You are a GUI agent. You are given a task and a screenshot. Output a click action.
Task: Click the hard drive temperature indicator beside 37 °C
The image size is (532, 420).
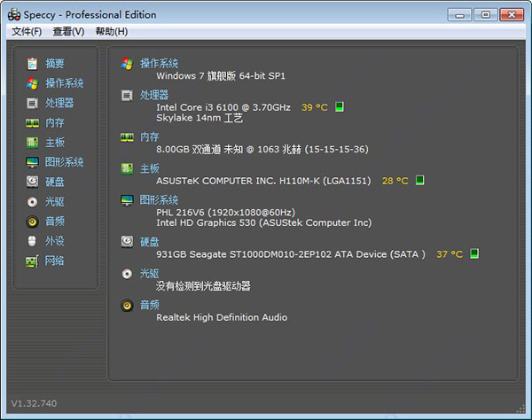click(475, 254)
